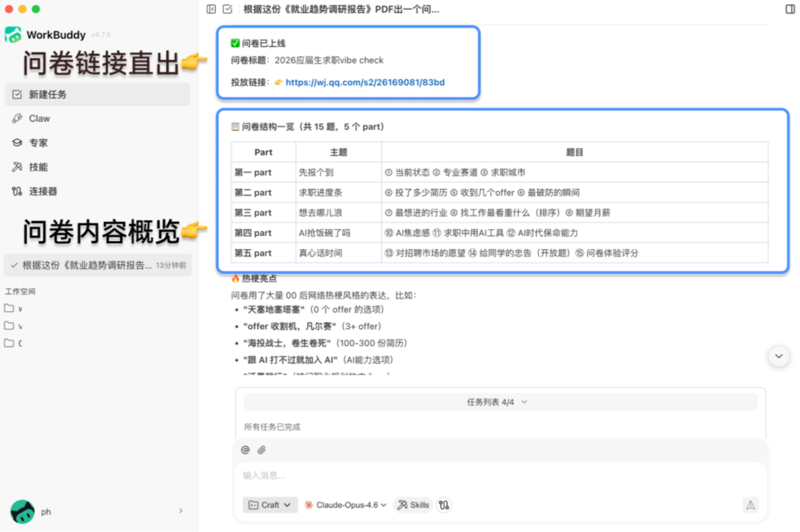Select the 根据这份《就业趋势调研报告 task entry
800x532 pixels.
tap(97, 265)
